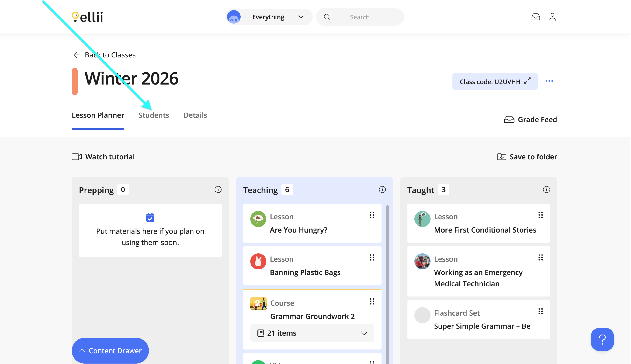Open the user profile icon

point(552,17)
